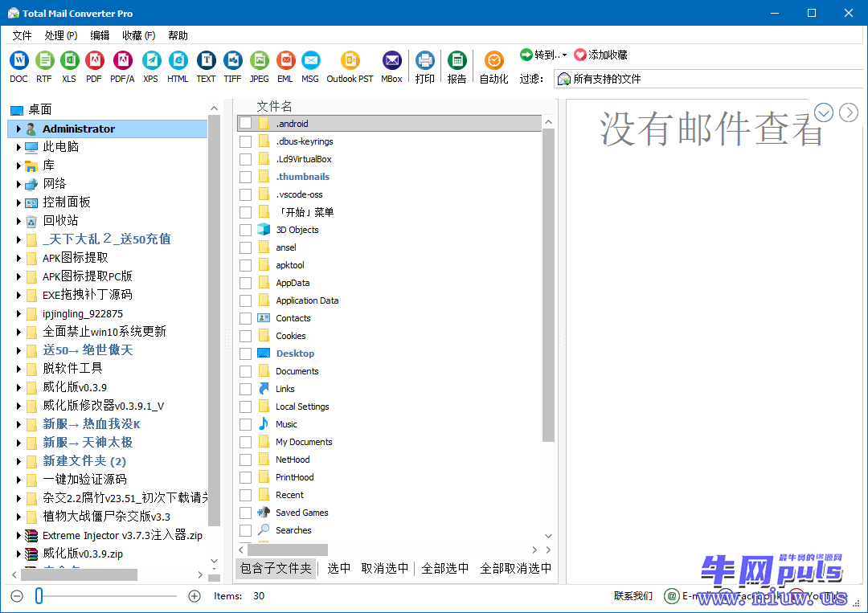Toggle 包含子文件夹 button
The image size is (868, 613).
pos(276,568)
